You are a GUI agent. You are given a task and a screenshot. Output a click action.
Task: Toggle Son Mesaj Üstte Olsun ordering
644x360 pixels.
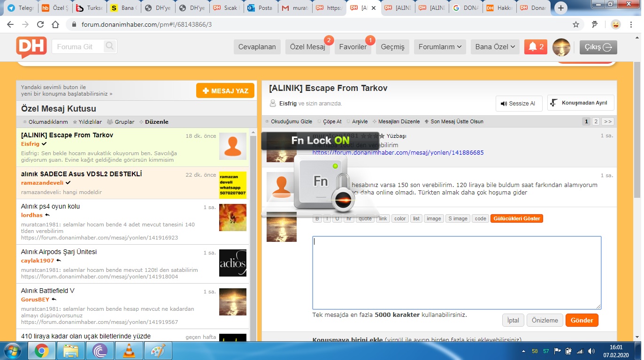coord(453,121)
